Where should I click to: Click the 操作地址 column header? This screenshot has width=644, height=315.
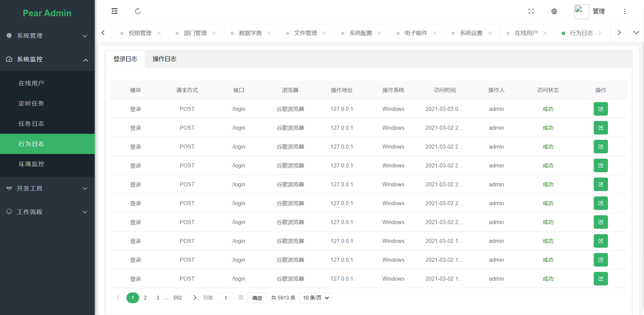click(x=342, y=90)
